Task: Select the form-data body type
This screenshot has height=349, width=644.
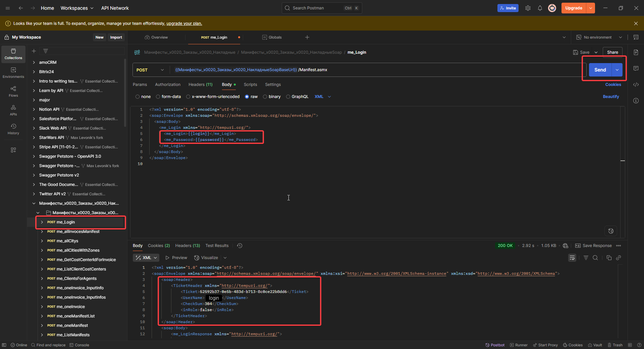Action: pos(168,97)
